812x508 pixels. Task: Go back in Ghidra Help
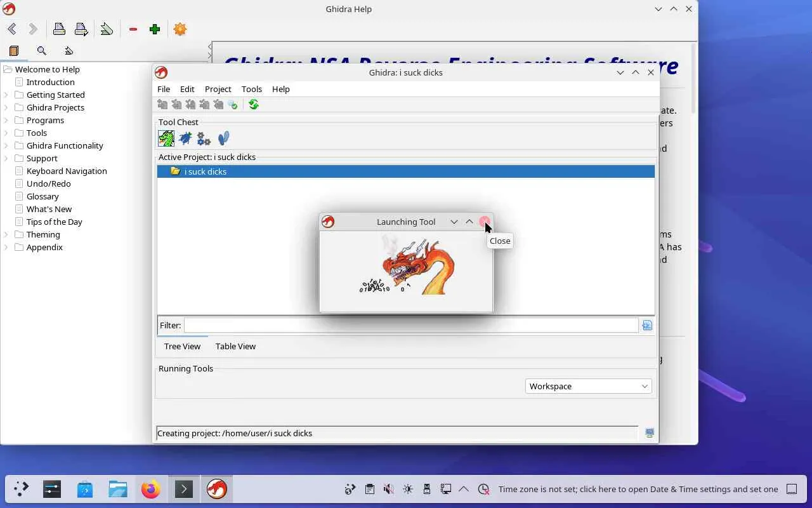pos(12,29)
